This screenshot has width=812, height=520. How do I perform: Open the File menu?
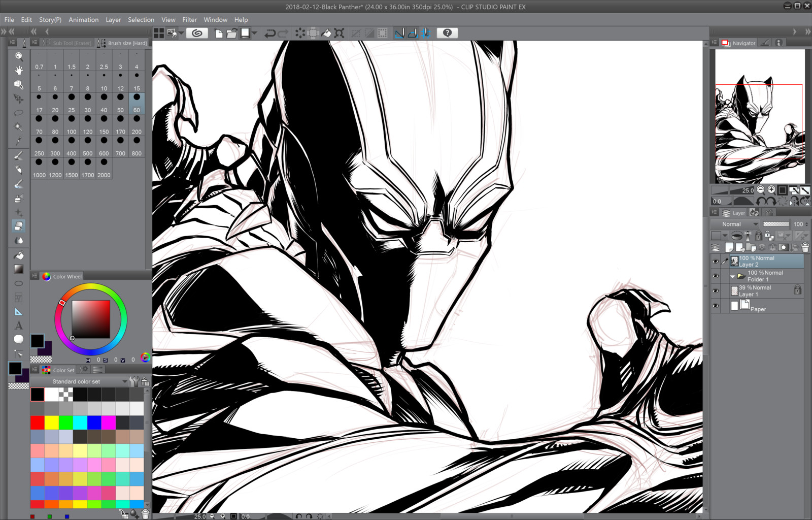pos(9,20)
